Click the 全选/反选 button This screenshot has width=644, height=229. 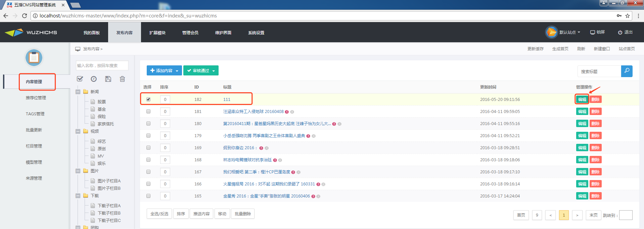159,214
